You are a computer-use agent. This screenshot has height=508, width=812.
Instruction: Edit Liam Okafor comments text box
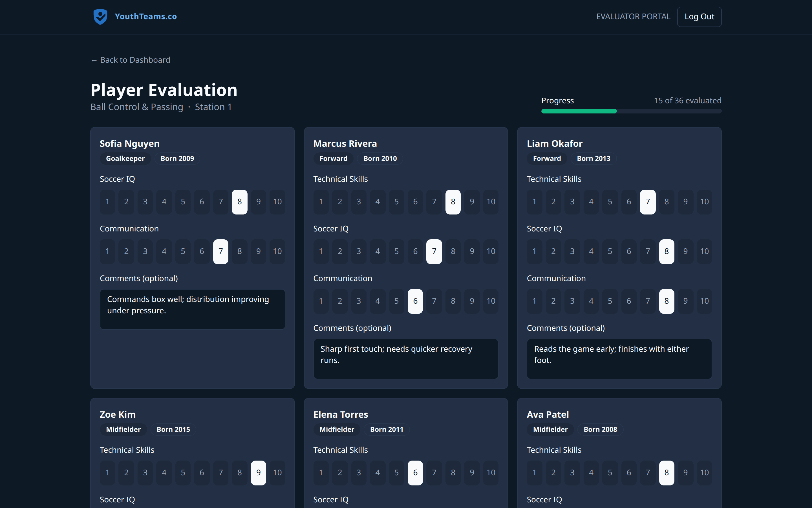click(619, 359)
